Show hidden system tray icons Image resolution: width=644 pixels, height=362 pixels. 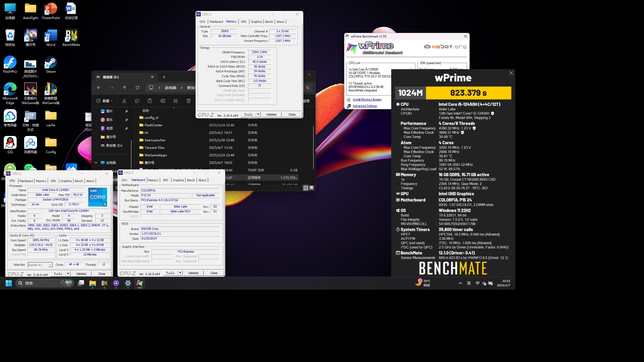pyautogui.click(x=460, y=283)
